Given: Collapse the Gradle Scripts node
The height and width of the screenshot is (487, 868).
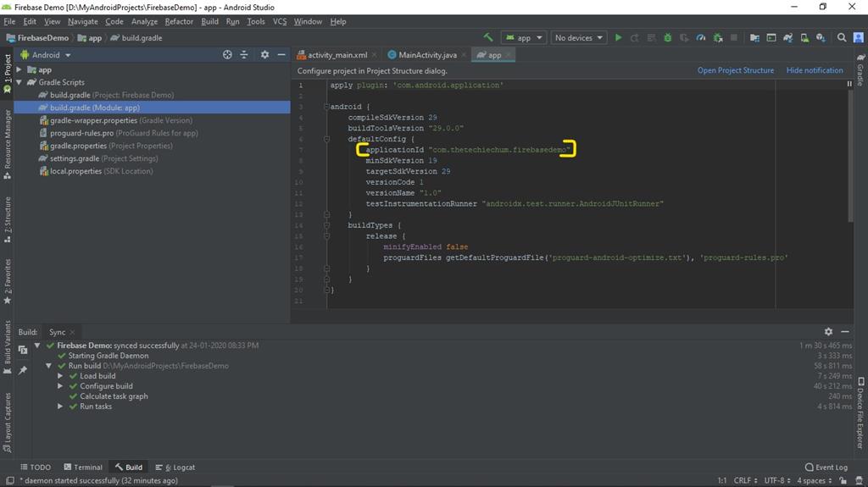Looking at the screenshot, I should coord(19,82).
